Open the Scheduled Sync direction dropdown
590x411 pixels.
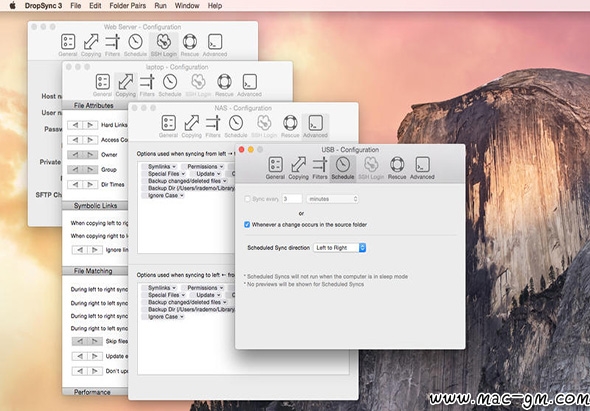tap(339, 248)
